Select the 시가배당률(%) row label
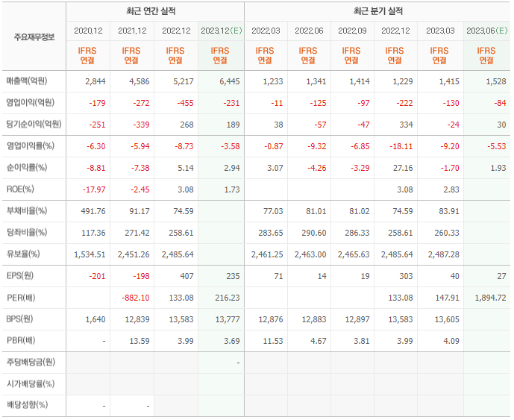The image size is (514, 420). point(31,384)
